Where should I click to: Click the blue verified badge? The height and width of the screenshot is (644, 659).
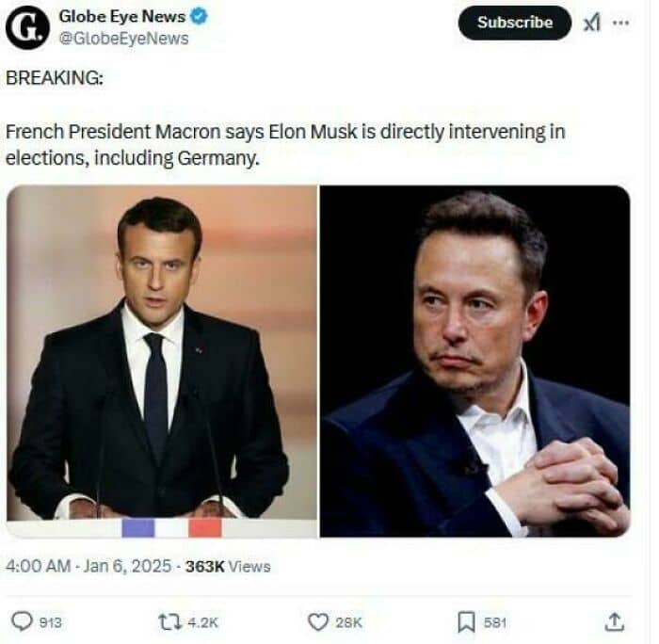coord(200,17)
